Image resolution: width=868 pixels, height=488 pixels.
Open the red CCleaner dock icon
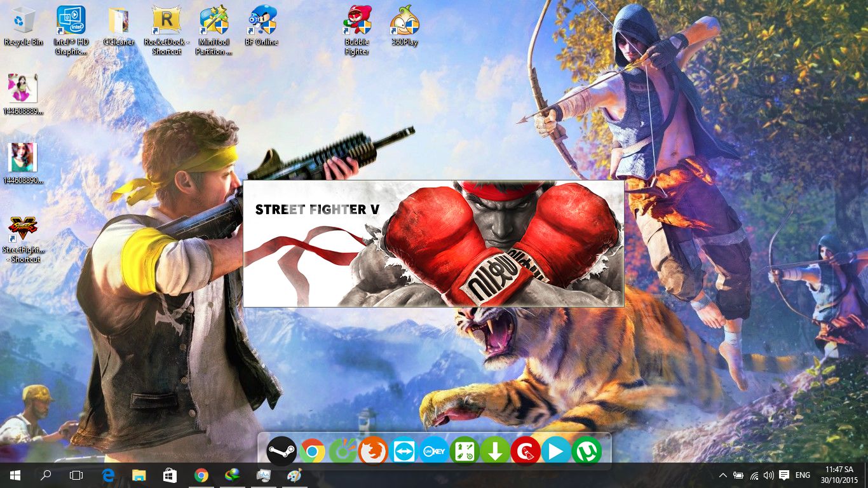(x=526, y=452)
